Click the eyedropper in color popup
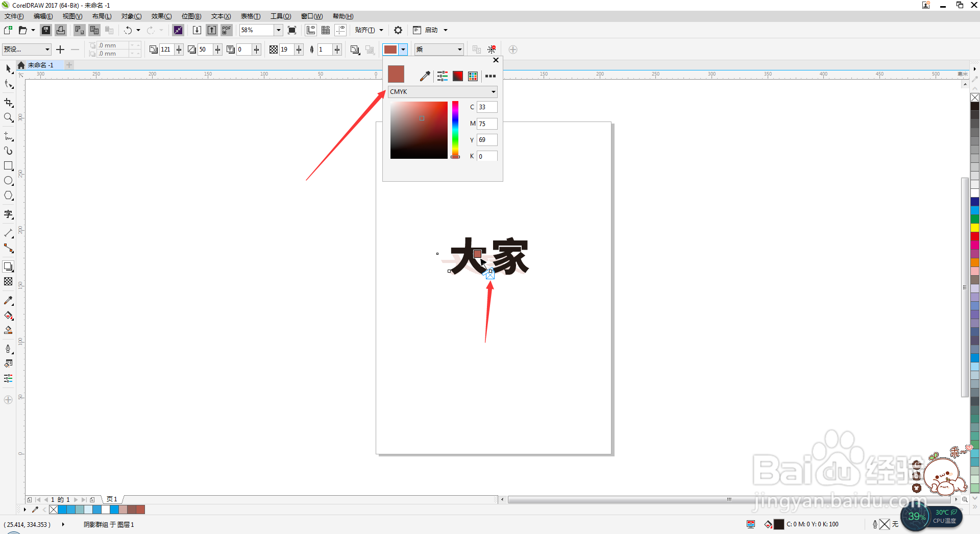 [x=425, y=76]
